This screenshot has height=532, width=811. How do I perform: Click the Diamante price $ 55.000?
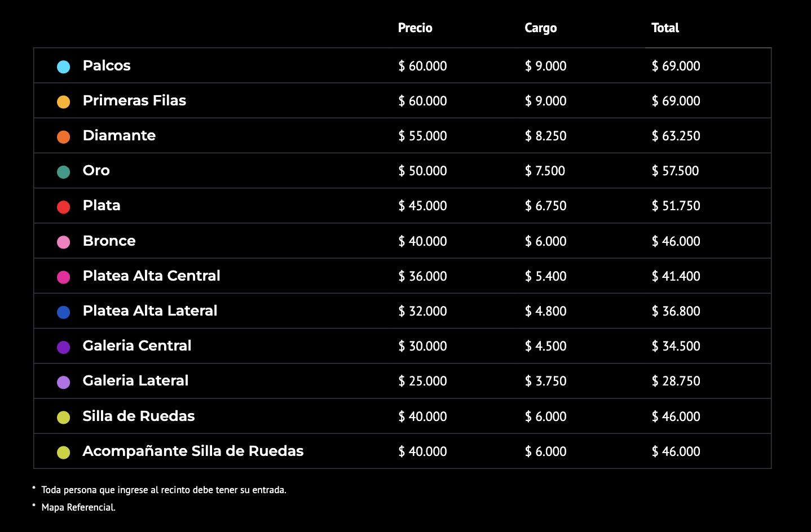pyautogui.click(x=422, y=136)
